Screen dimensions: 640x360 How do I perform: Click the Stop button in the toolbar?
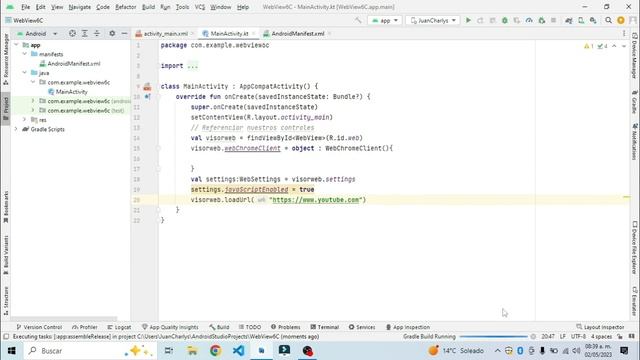[553, 20]
